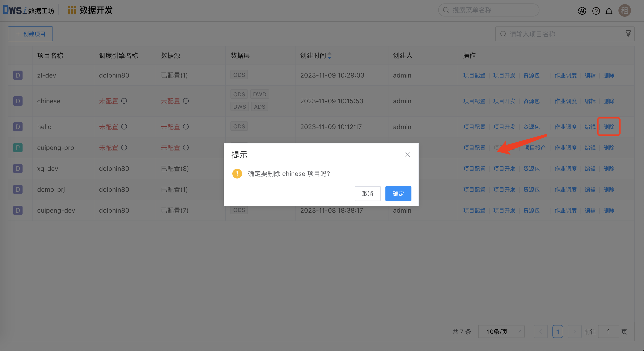
Task: Confirm deletion with 确定 button
Action: coord(398,194)
